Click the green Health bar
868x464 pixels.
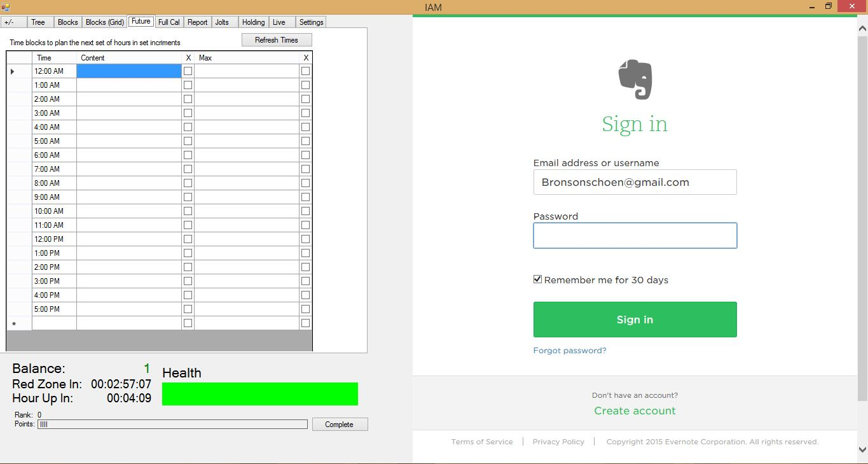coord(260,394)
